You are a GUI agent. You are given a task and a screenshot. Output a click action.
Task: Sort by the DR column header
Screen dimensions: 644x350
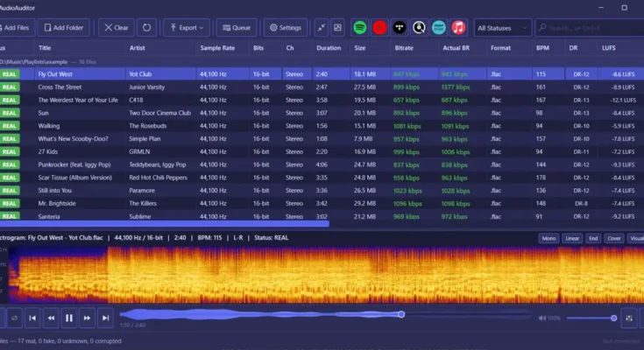[x=573, y=48]
